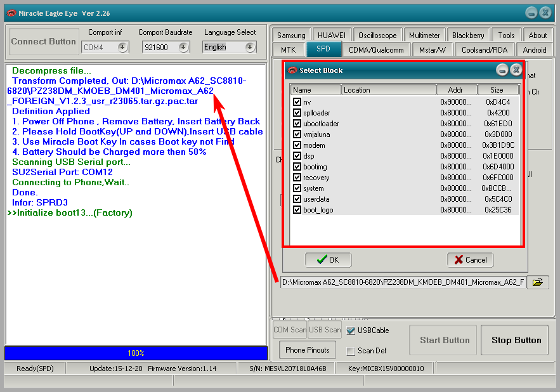Click the 'Ready(SPD)' status bar entry
560x392 pixels.
[35, 369]
